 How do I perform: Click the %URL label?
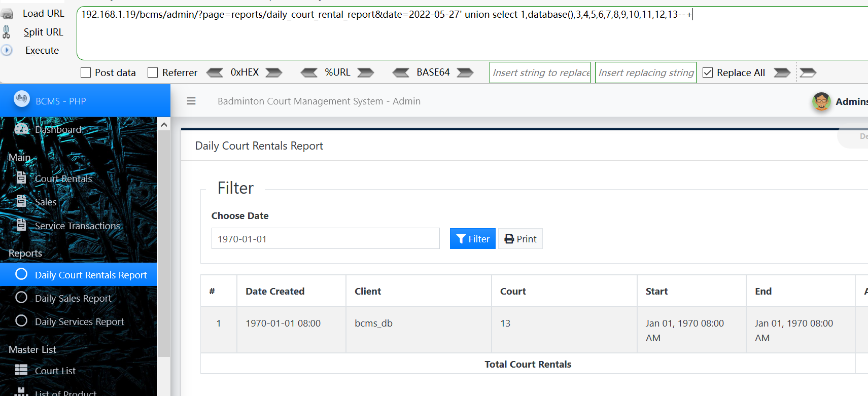[x=337, y=72]
